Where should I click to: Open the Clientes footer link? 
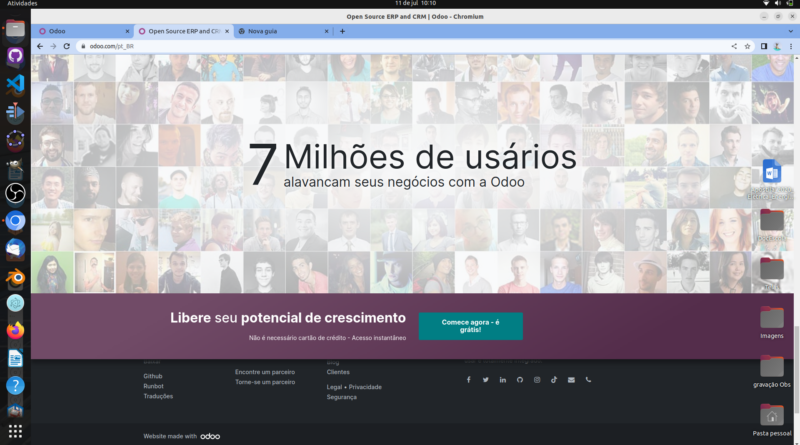click(x=338, y=372)
